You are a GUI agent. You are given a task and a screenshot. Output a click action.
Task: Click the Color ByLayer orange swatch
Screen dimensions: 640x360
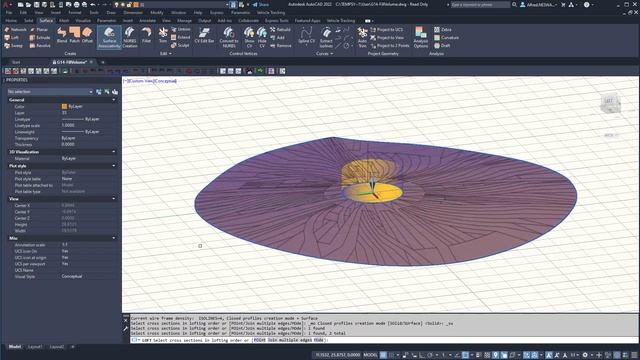click(64, 106)
